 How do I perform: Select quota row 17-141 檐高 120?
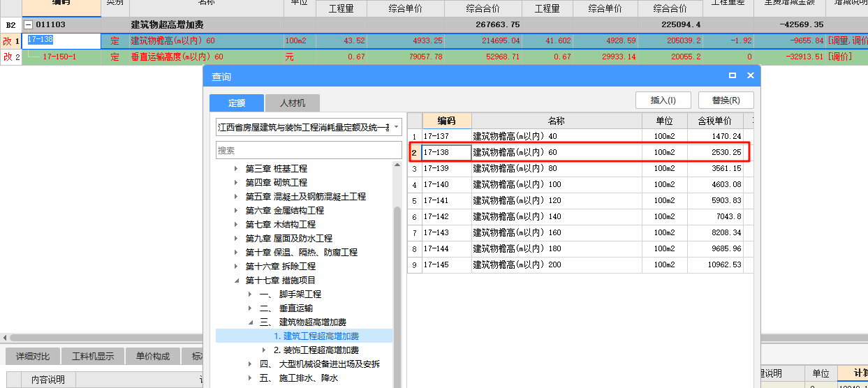pyautogui.click(x=580, y=201)
